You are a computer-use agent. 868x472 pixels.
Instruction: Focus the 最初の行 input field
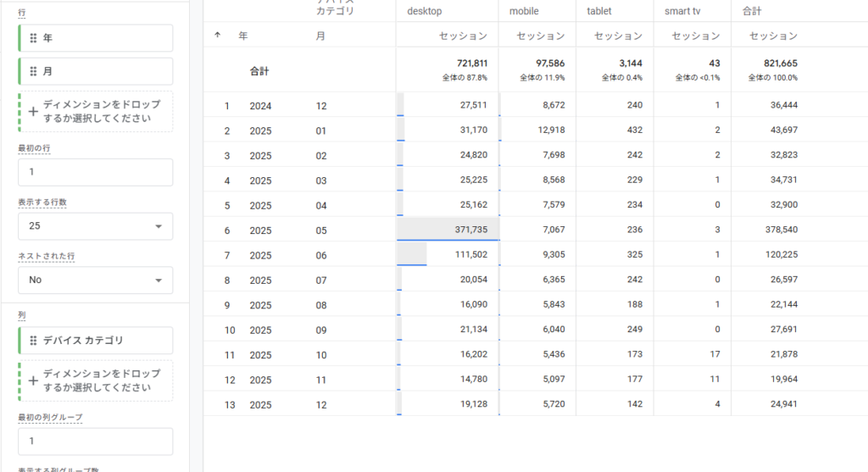(x=95, y=172)
